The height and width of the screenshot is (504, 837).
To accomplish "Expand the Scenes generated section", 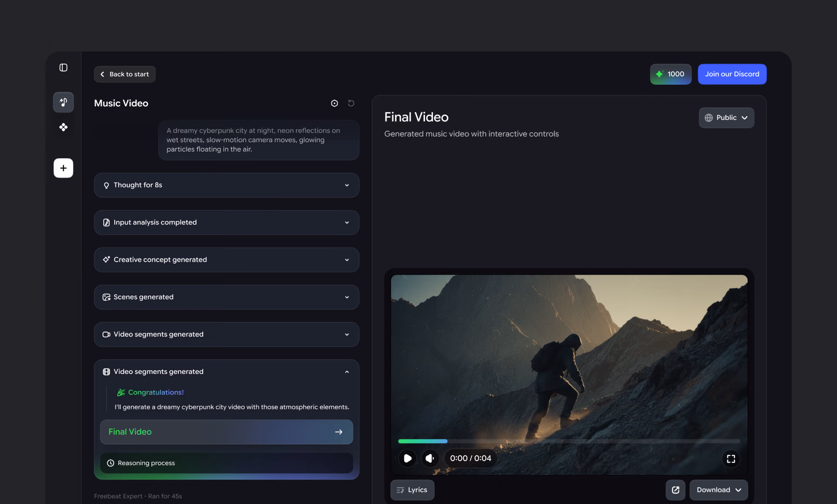I will point(227,297).
